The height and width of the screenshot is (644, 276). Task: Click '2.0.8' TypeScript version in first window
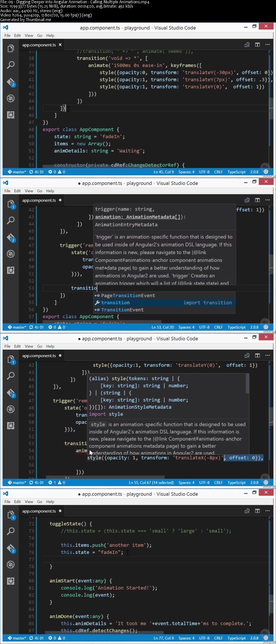point(254,172)
